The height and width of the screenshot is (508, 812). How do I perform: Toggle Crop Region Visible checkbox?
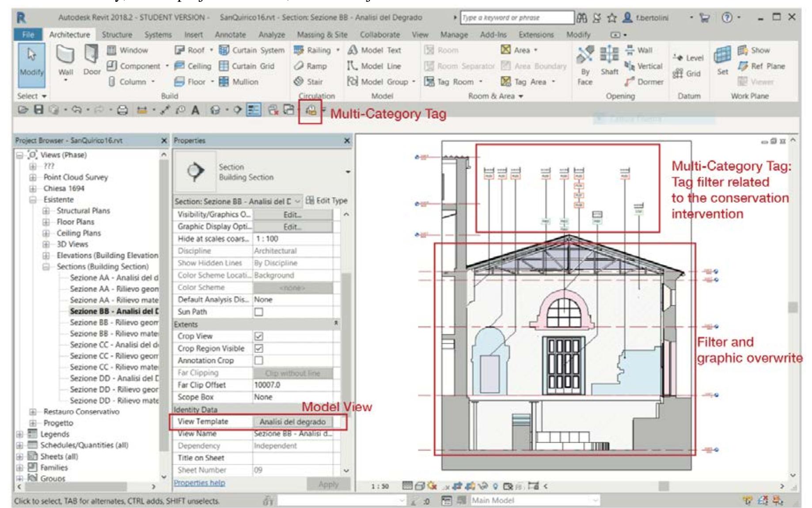(x=259, y=349)
